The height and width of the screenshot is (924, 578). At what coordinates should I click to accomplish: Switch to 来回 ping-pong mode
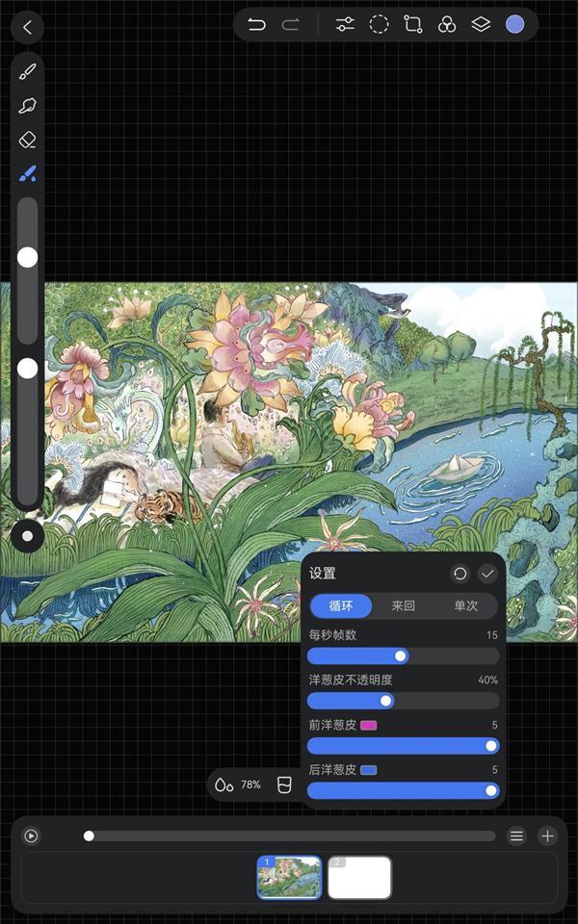click(x=403, y=606)
